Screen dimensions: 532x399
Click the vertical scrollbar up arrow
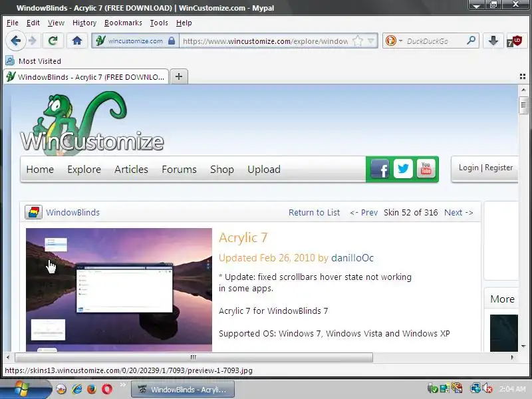coord(523,90)
